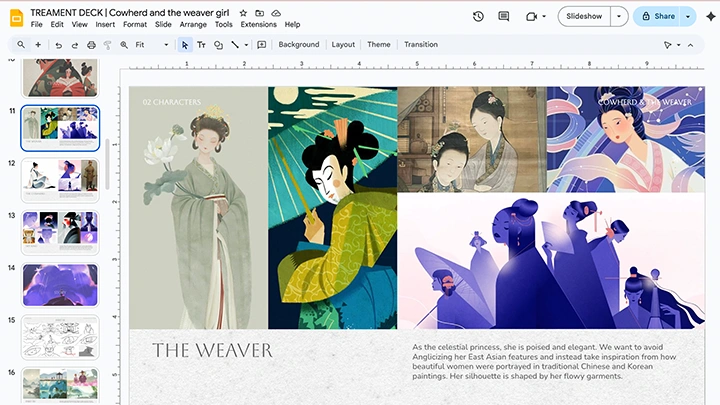This screenshot has width=720, height=405.
Task: Add new slide plus icon
Action: [38, 45]
